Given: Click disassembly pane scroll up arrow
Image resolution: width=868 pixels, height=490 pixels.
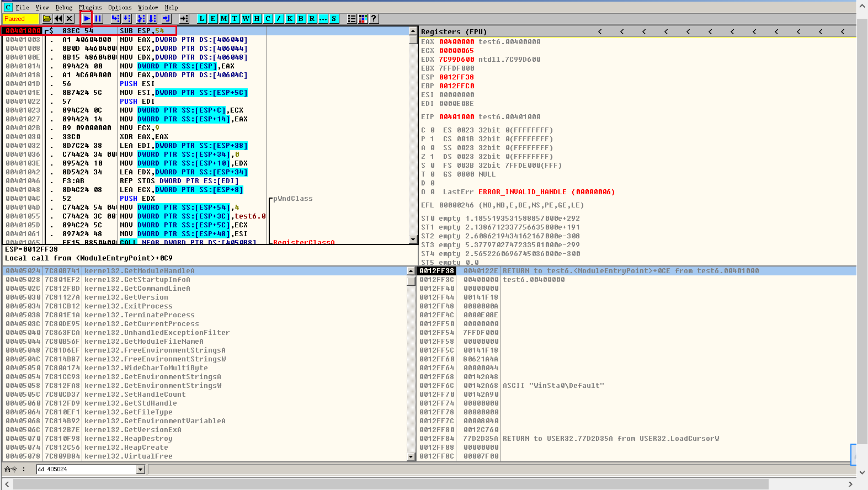Looking at the screenshot, I should [x=413, y=31].
